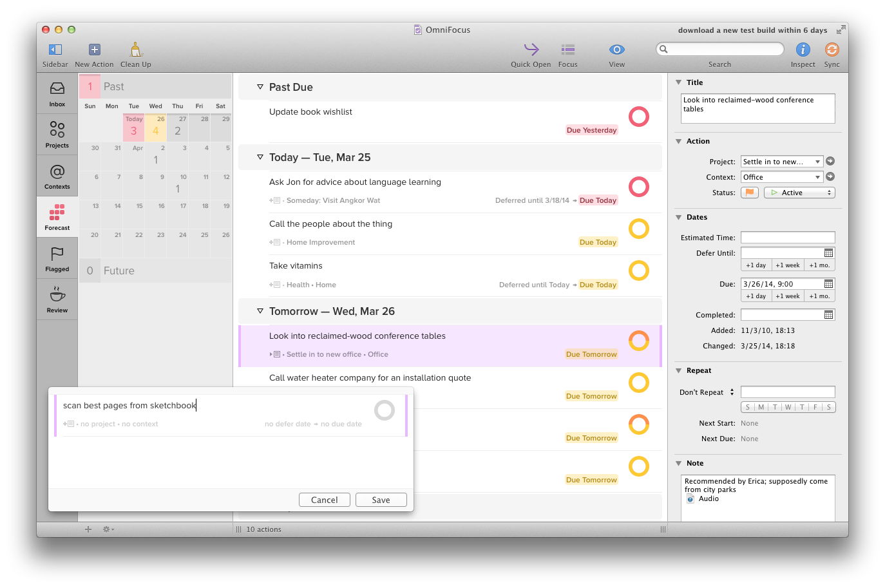Click Cancel in the new action popup
This screenshot has width=885, height=588.
point(325,500)
